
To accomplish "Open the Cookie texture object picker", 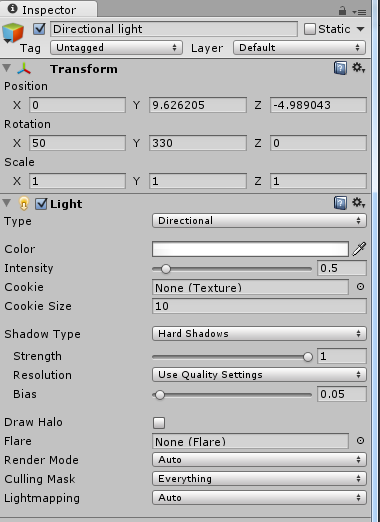I will [360, 287].
